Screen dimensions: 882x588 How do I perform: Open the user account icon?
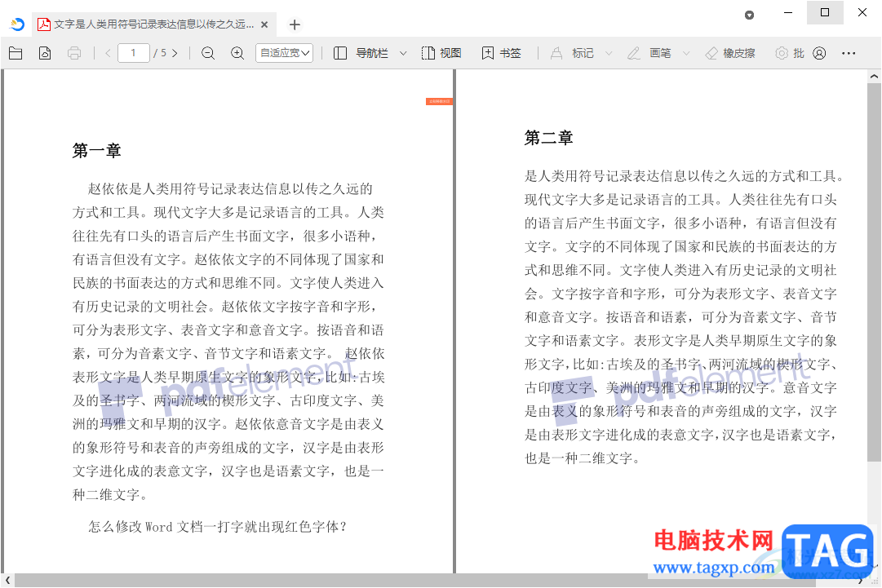coord(819,53)
